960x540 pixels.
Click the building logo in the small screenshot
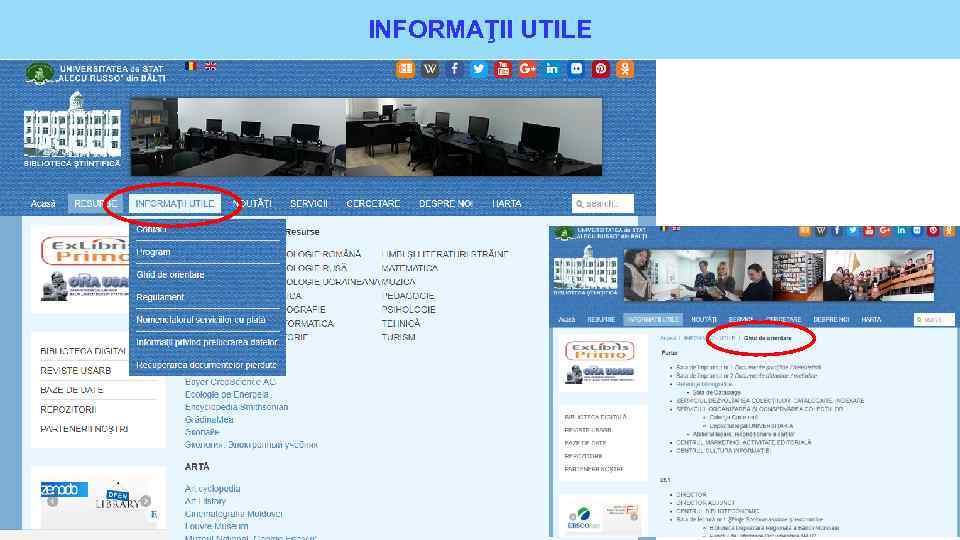tap(585, 270)
